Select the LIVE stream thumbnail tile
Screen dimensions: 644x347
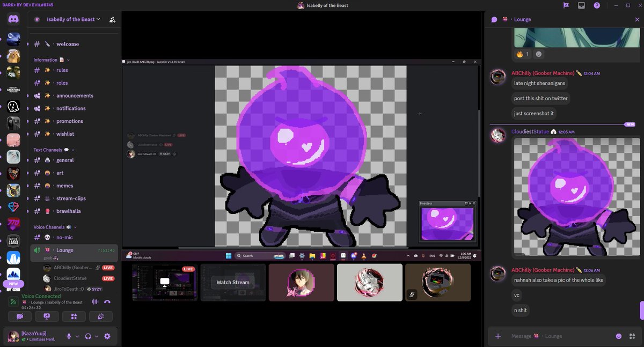165,282
